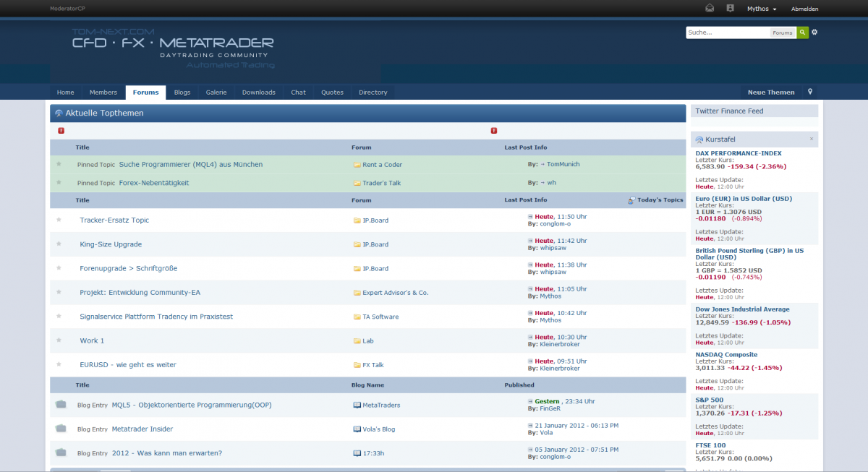
Task: Select the Forums tab
Action: coord(145,92)
